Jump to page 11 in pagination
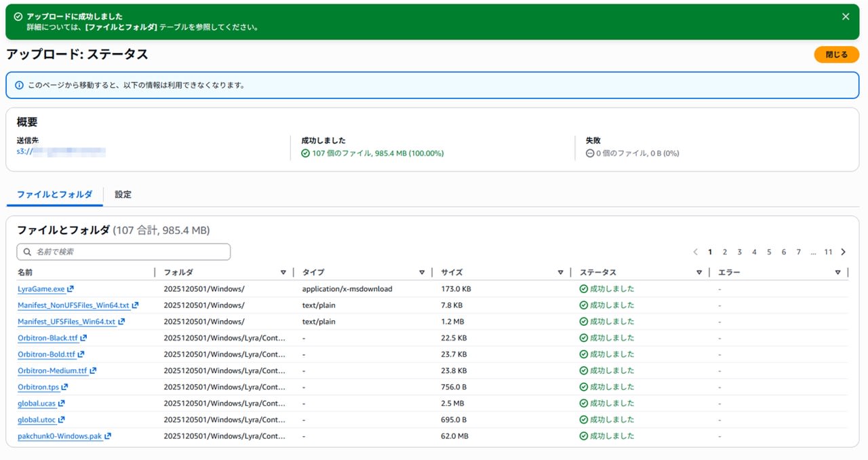Screen dimensions: 868x460 tap(828, 252)
